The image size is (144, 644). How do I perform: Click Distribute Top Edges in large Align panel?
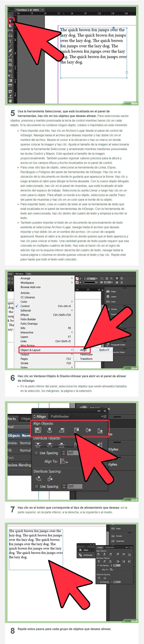tap(38, 445)
